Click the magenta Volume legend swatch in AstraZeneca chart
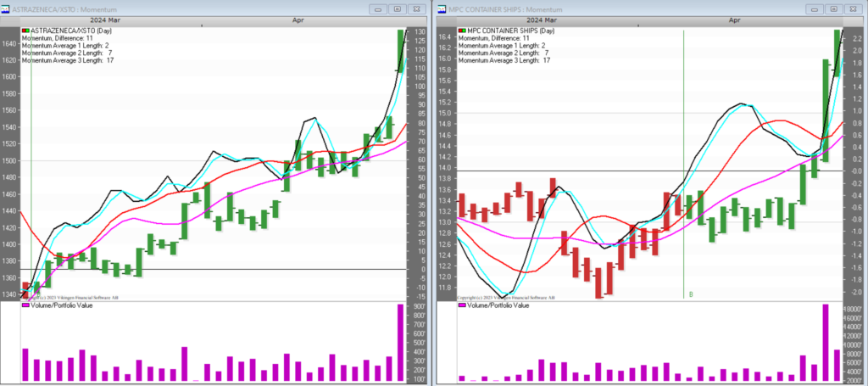 click(25, 305)
